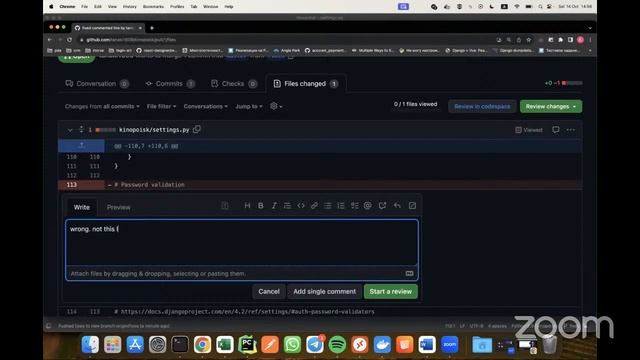The image size is (640, 360).
Task: Reference an issue or pull request icon
Action: click(382, 206)
